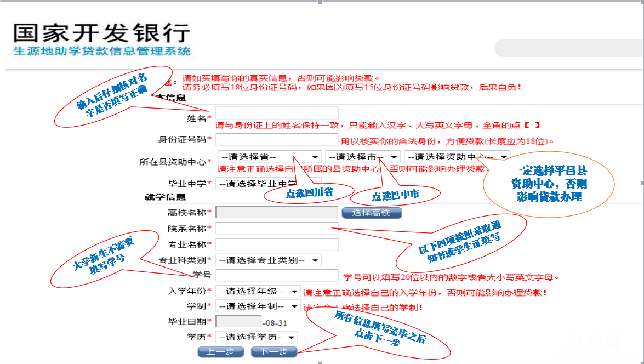The height and width of the screenshot is (364, 644).
Task: Open the 请选择省 province dropdown
Action: 270,157
